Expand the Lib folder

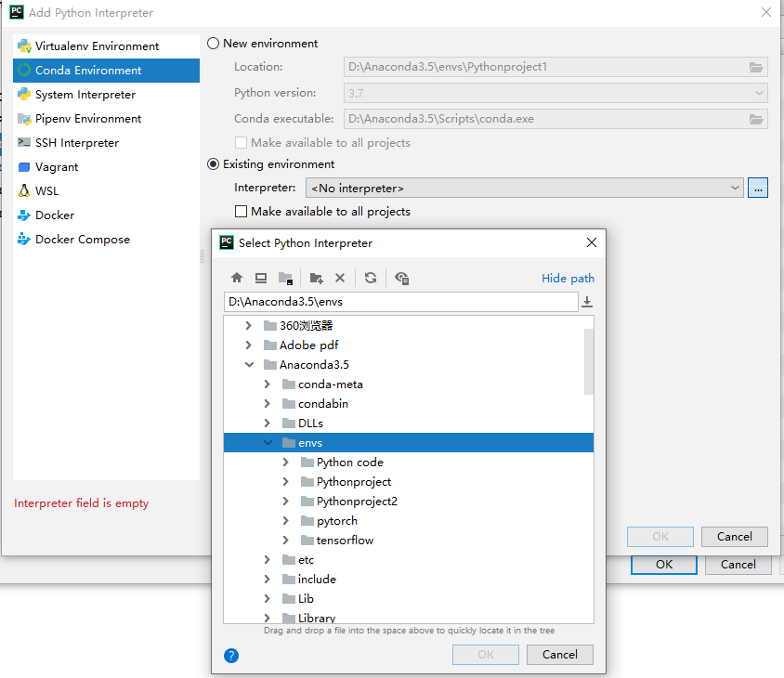267,598
